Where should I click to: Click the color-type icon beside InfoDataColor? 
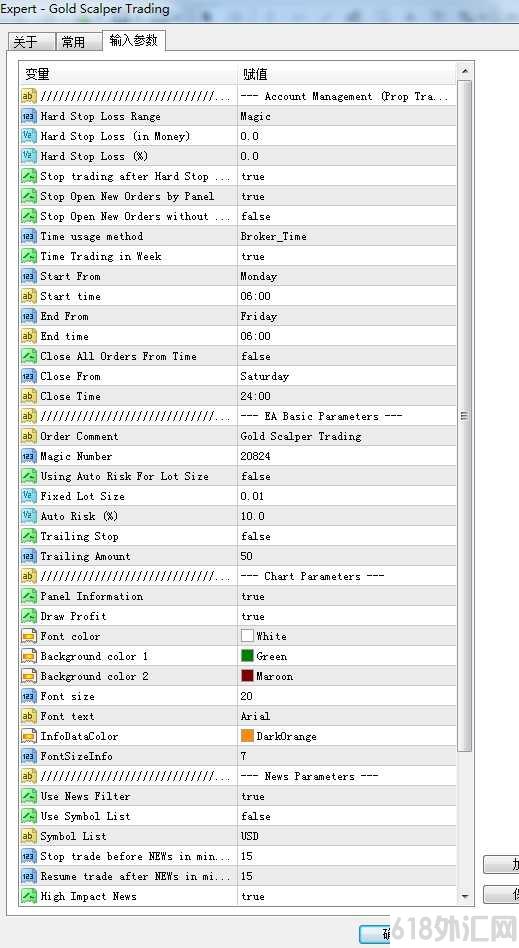click(x=28, y=736)
